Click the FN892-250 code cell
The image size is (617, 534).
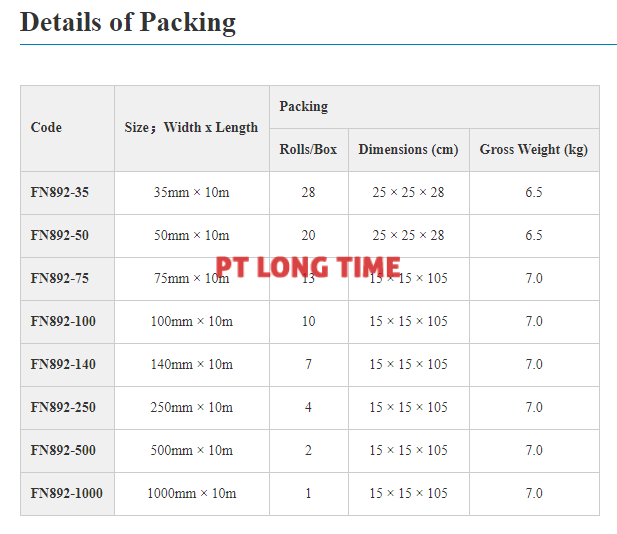pos(63,407)
